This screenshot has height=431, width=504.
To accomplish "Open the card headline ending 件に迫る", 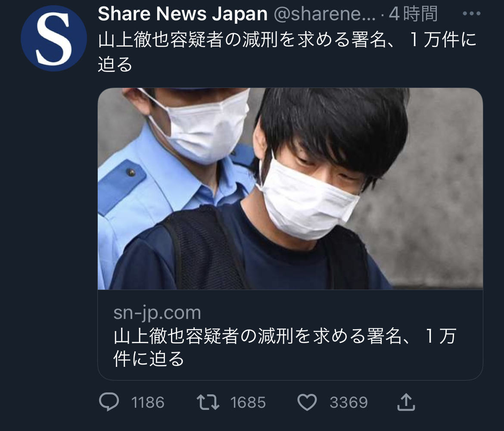I will [x=285, y=347].
